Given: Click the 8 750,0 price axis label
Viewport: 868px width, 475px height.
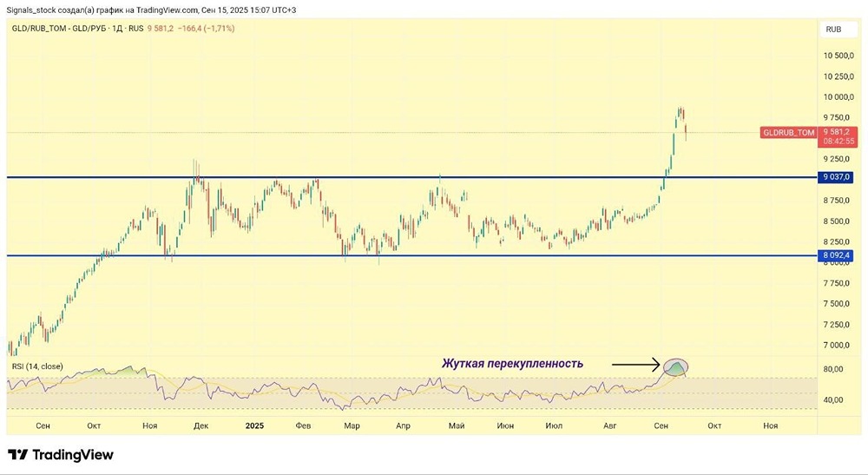Looking at the screenshot, I should click(x=836, y=201).
